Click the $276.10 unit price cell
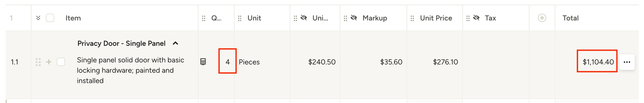 point(445,62)
